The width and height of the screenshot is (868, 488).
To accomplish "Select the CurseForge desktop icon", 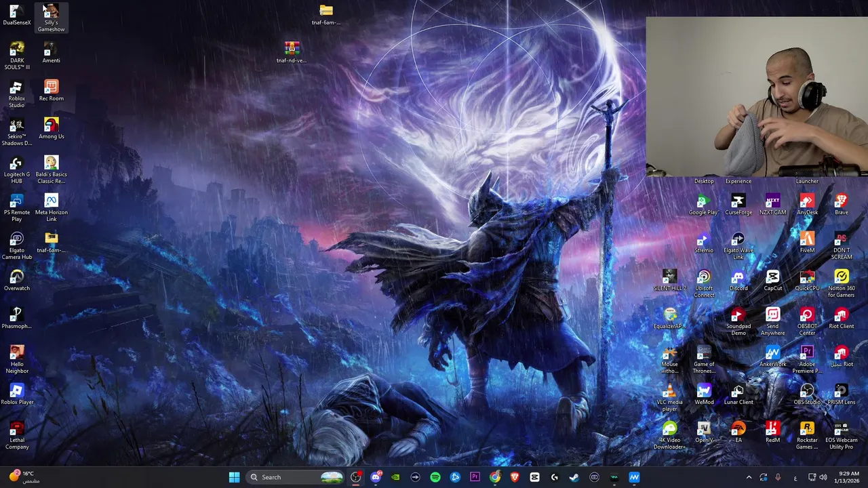I will click(738, 205).
